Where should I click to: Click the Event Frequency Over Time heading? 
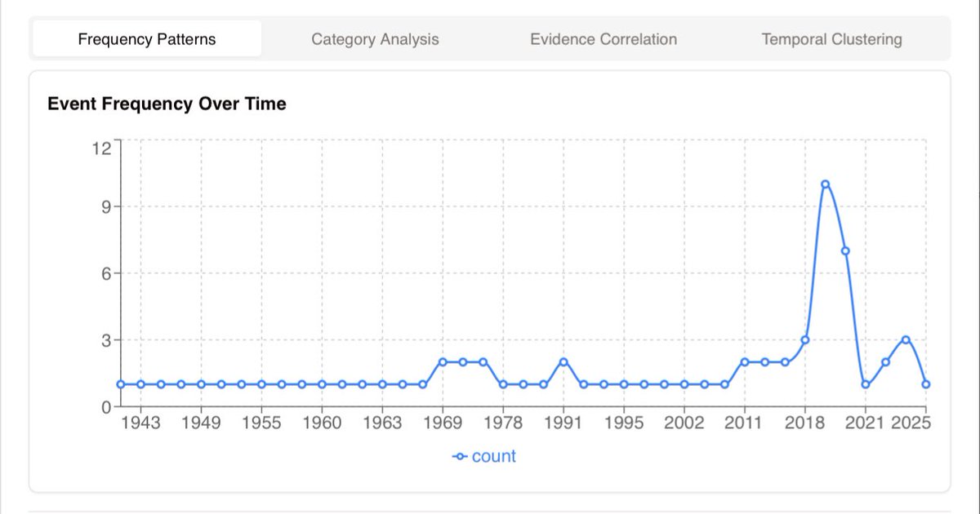tap(167, 104)
